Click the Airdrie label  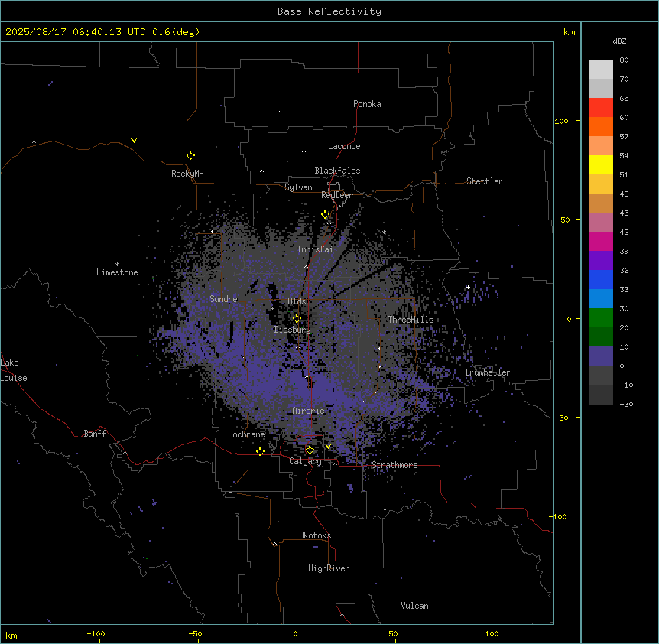(x=309, y=411)
